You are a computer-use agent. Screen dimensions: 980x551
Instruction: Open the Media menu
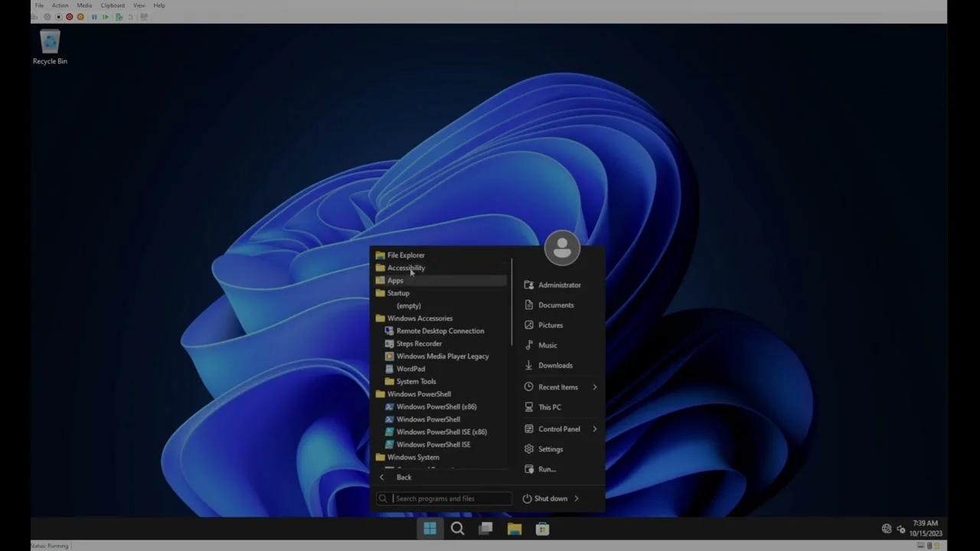84,5
